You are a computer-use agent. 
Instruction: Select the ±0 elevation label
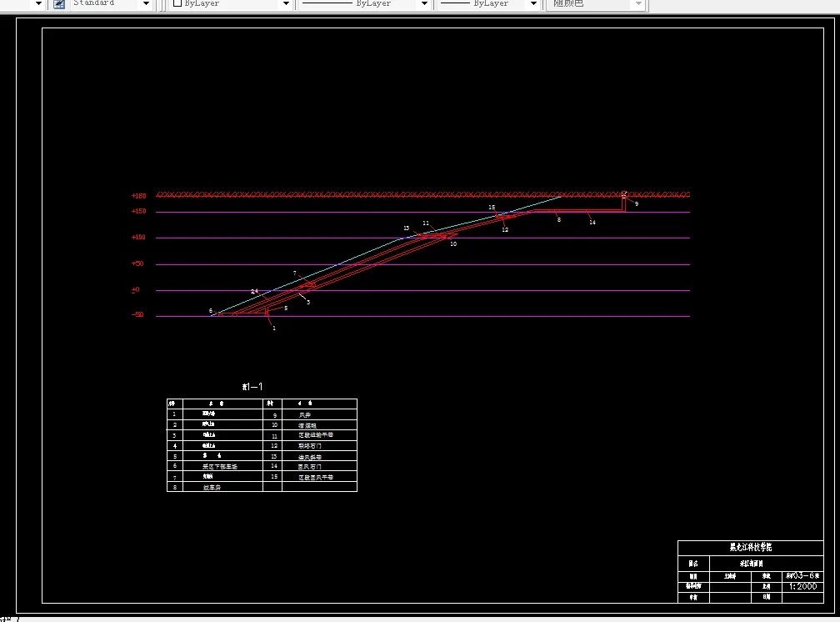point(136,289)
